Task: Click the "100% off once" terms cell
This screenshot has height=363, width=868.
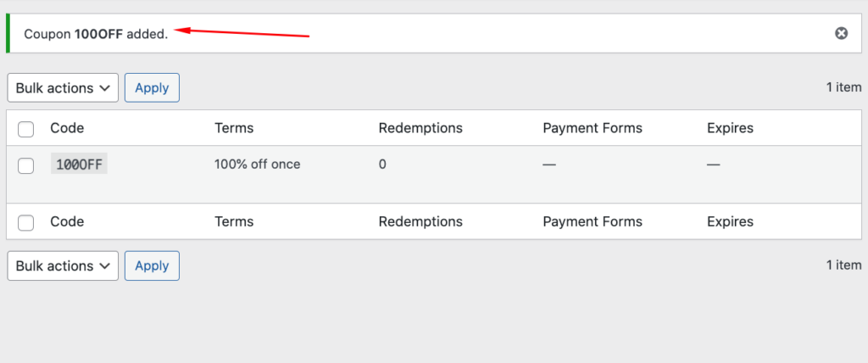Action: pos(258,165)
